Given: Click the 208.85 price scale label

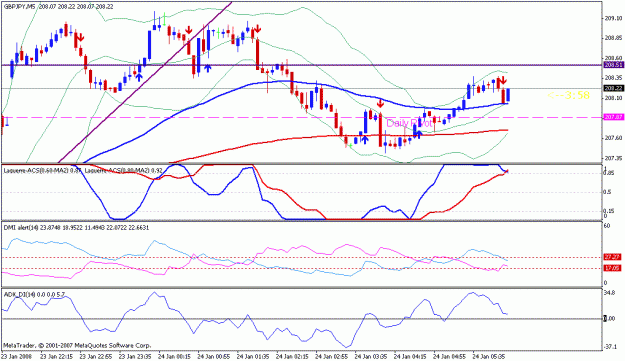Looking at the screenshot, I should click(613, 38).
